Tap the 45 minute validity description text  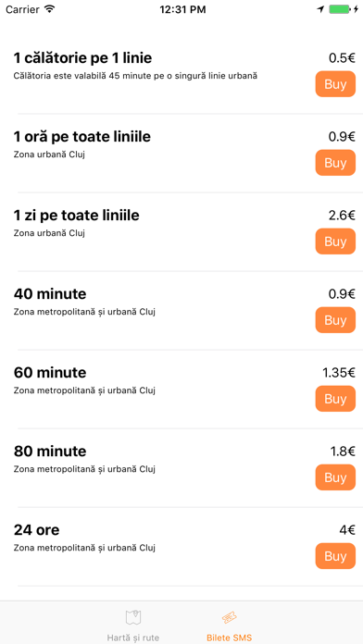point(136,76)
